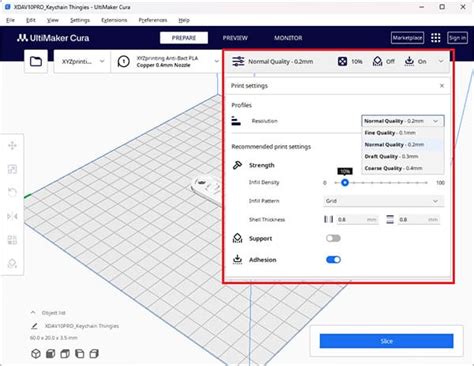Open the Marketplace button
Screen dimensions: 474x366
407,38
